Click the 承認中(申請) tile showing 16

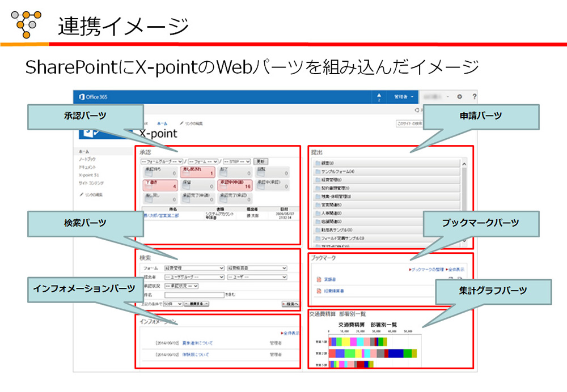tap(235, 185)
